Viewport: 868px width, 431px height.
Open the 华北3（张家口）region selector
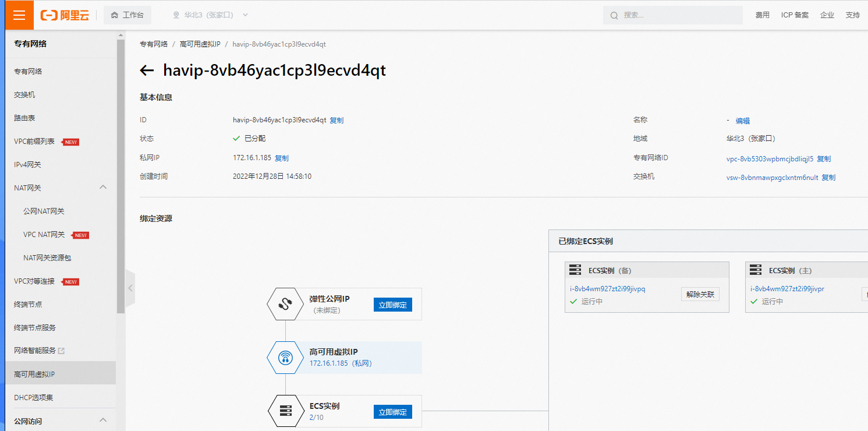point(210,15)
